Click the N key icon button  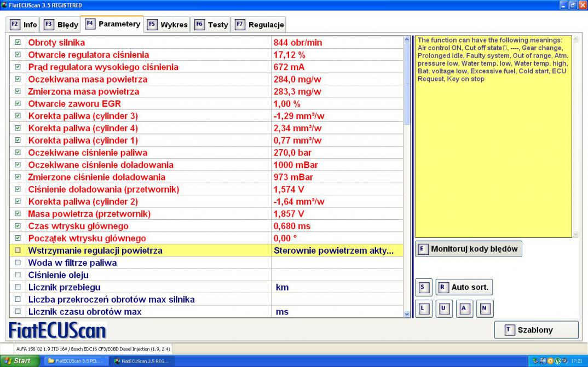pyautogui.click(x=484, y=308)
